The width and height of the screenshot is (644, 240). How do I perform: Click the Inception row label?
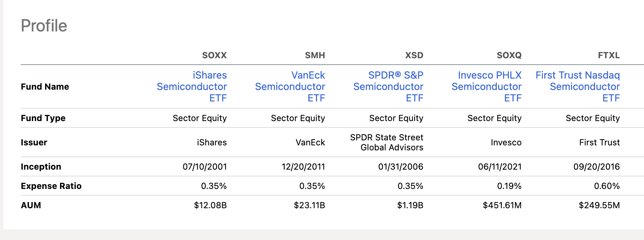[x=41, y=167]
